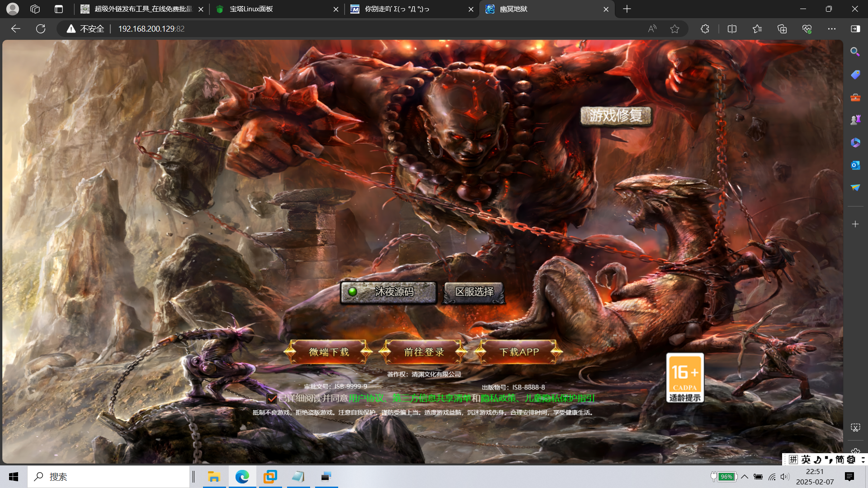The width and height of the screenshot is (868, 488).
Task: Open browser Settings and more menu
Action: click(x=831, y=29)
